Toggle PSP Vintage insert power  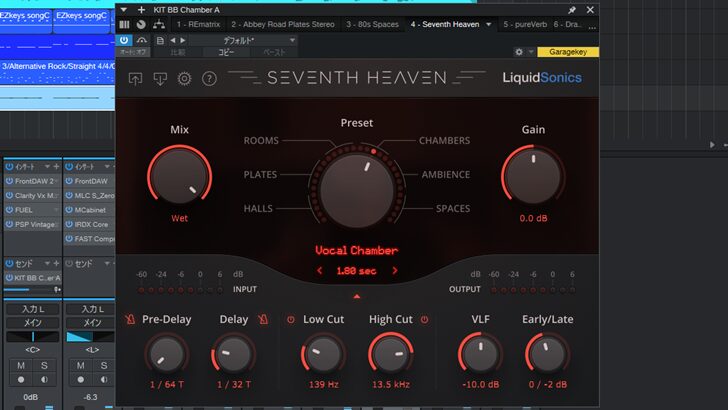[9, 224]
